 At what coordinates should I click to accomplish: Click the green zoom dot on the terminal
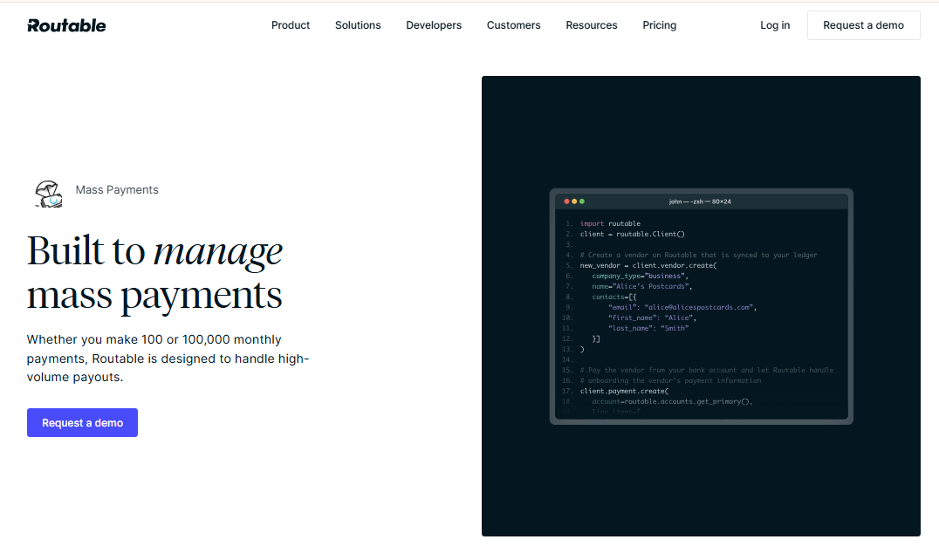(x=583, y=200)
